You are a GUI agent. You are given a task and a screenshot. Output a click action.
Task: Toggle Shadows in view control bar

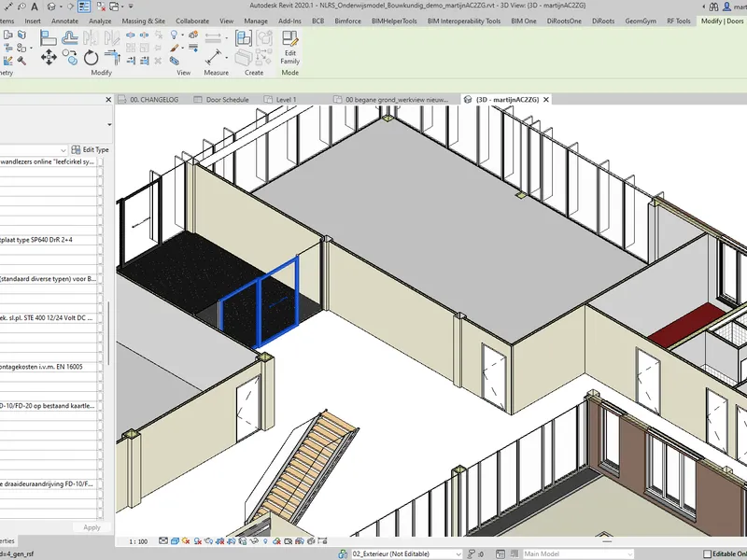[197, 541]
